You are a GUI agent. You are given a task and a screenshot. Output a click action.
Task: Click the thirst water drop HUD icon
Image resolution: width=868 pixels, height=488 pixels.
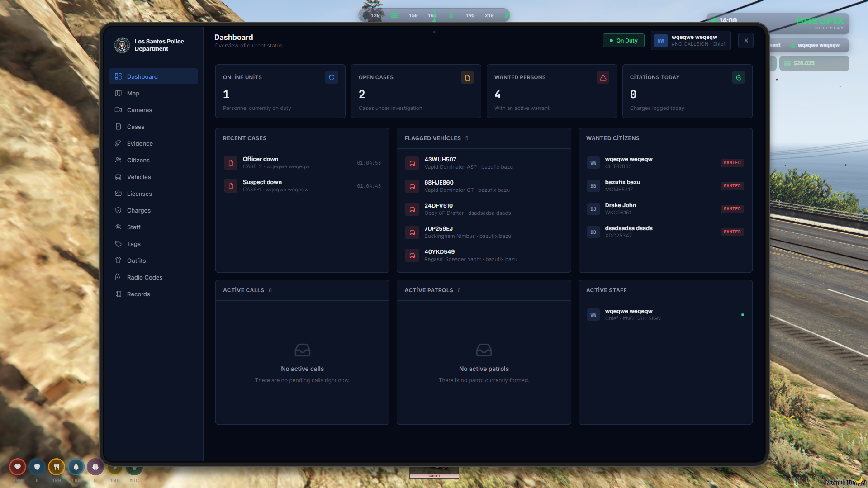click(x=76, y=467)
